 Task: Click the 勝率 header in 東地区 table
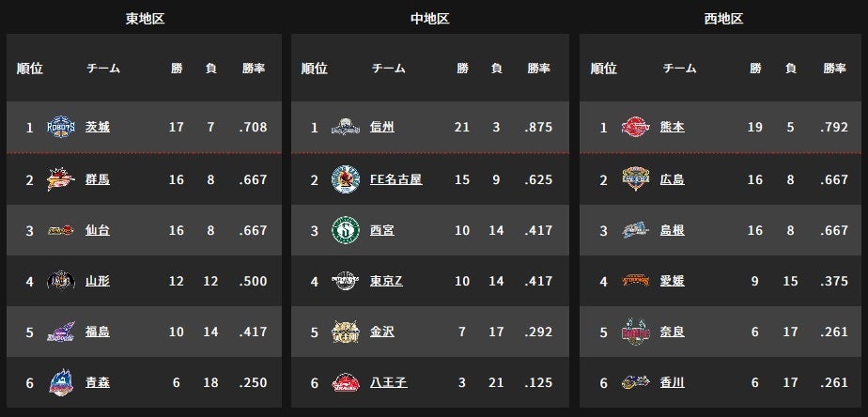[x=254, y=69]
